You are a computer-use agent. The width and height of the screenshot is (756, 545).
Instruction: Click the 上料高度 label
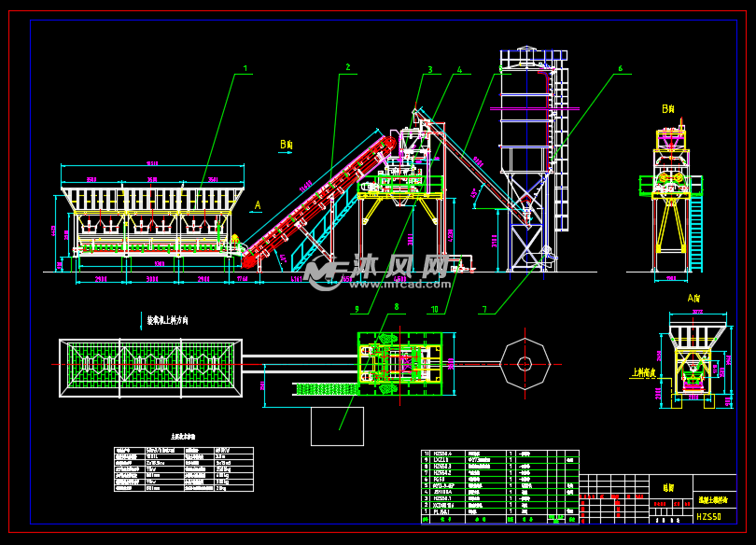644,372
